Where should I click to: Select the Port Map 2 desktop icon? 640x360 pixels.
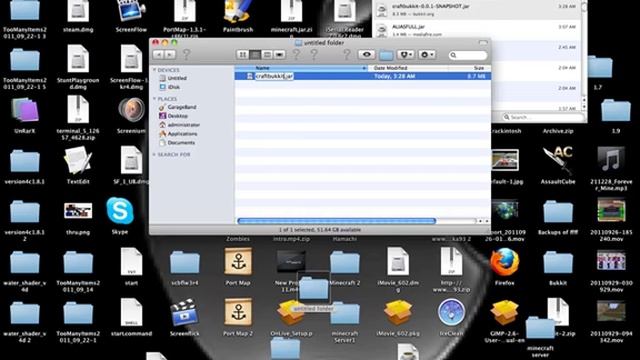tap(238, 313)
